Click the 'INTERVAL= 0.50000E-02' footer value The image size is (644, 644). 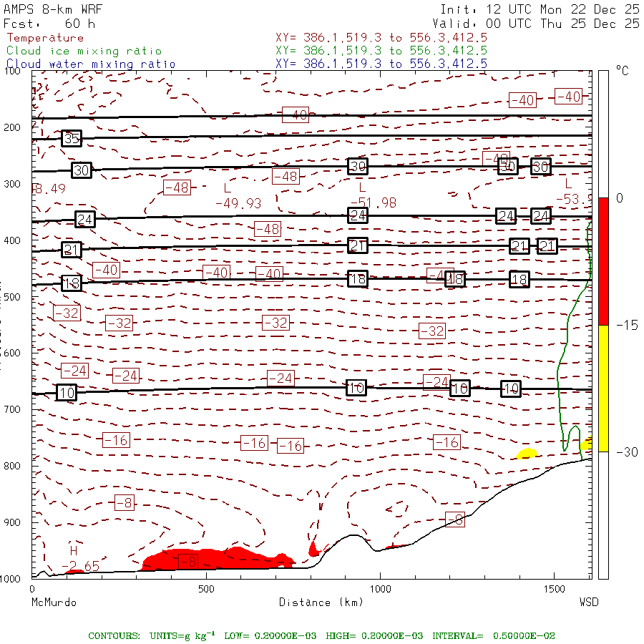494,636
